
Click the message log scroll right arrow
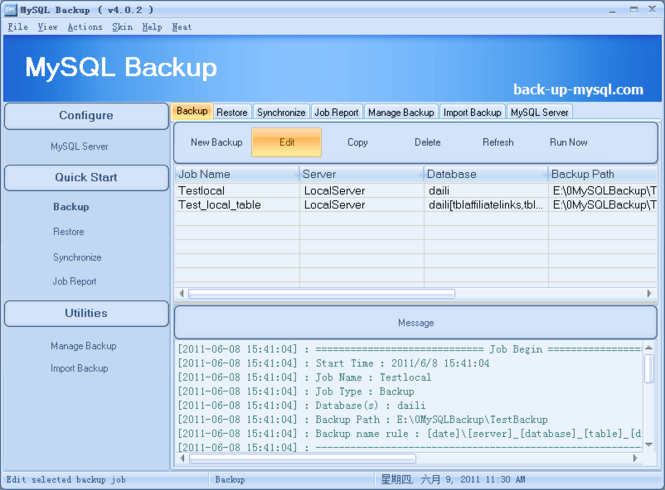pyautogui.click(x=635, y=458)
